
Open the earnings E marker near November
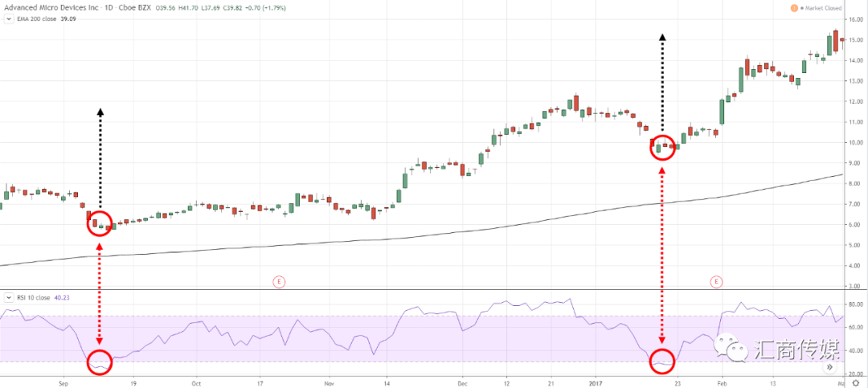tap(279, 282)
